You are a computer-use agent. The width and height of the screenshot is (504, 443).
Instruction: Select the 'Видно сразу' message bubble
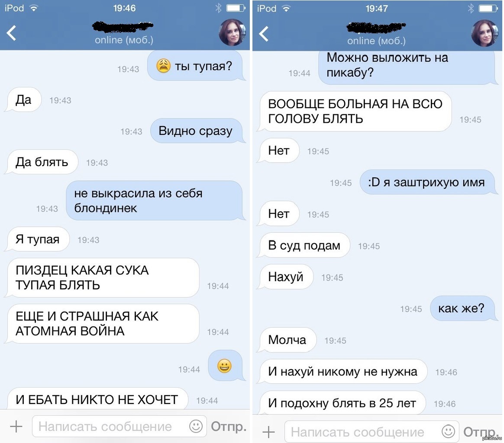tap(197, 131)
